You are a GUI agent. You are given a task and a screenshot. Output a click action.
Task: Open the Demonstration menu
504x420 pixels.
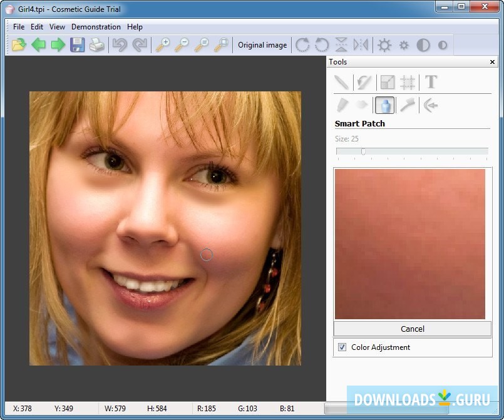[96, 27]
